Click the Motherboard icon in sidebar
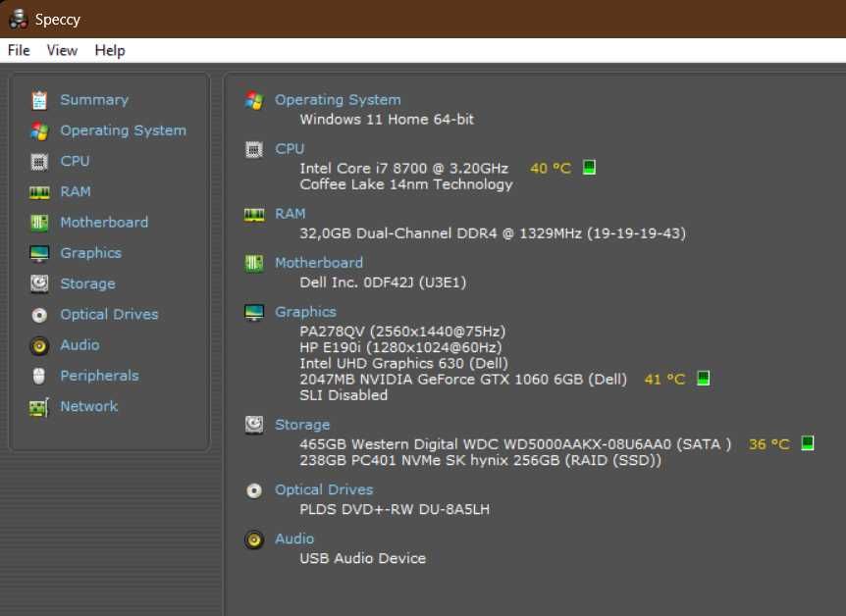 (39, 223)
